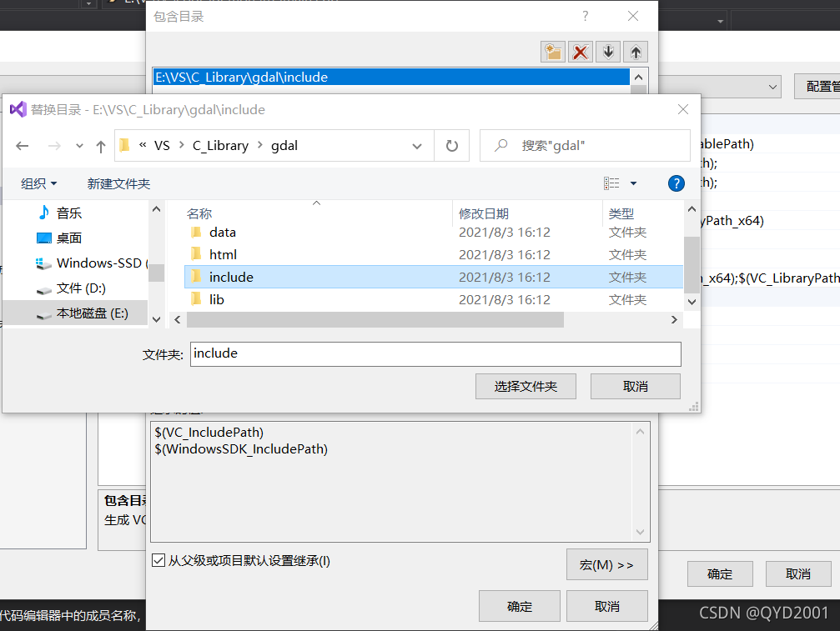Click VS in the breadcrumb path
The image size is (840, 631).
162,146
